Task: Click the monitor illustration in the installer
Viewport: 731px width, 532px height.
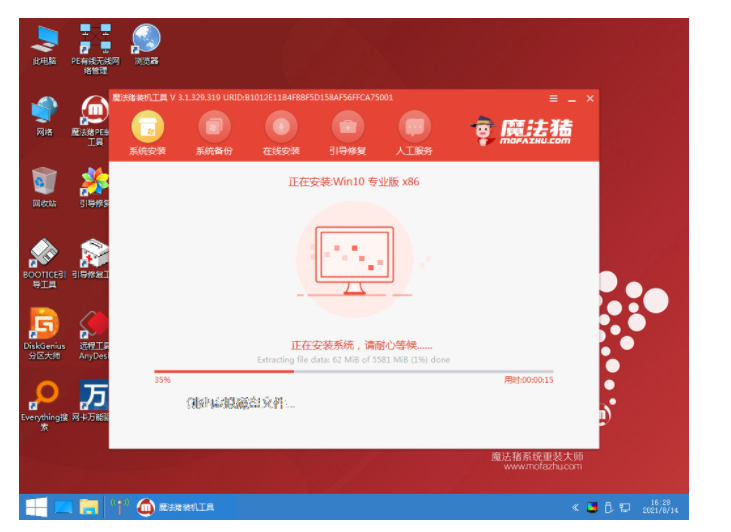Action: (354, 260)
